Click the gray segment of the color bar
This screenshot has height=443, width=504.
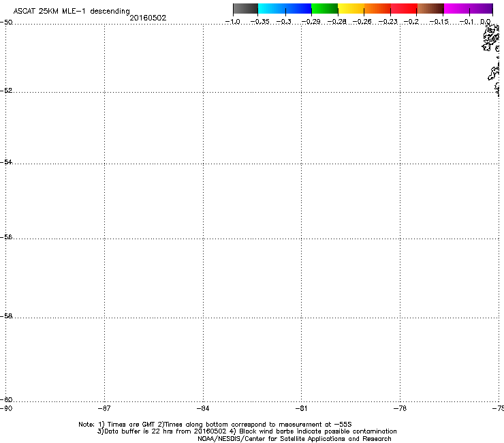pyautogui.click(x=246, y=8)
